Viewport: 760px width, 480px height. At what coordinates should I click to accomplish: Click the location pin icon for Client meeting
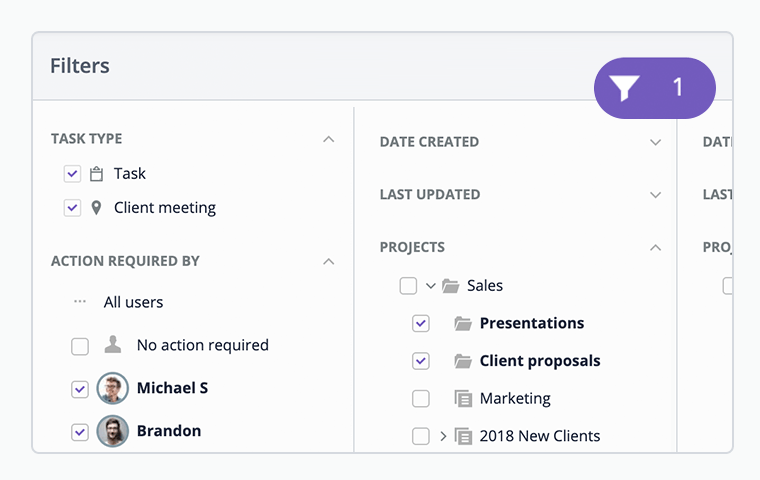[x=96, y=208]
